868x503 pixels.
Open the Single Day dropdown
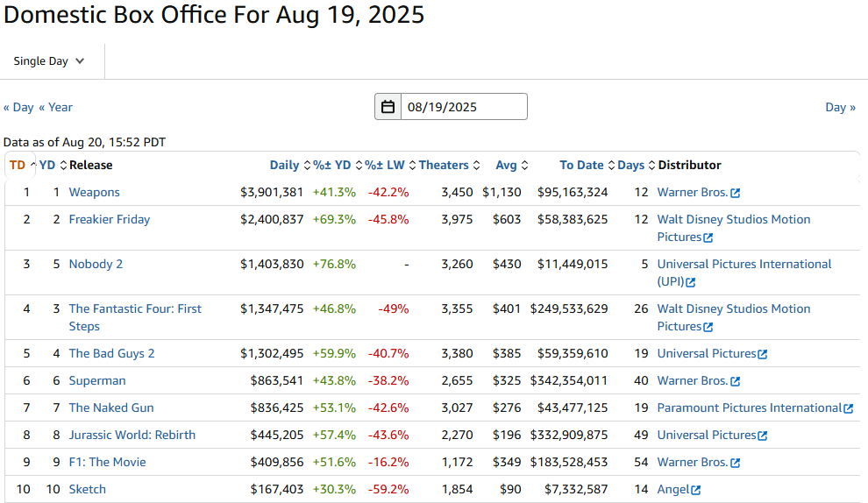point(49,60)
